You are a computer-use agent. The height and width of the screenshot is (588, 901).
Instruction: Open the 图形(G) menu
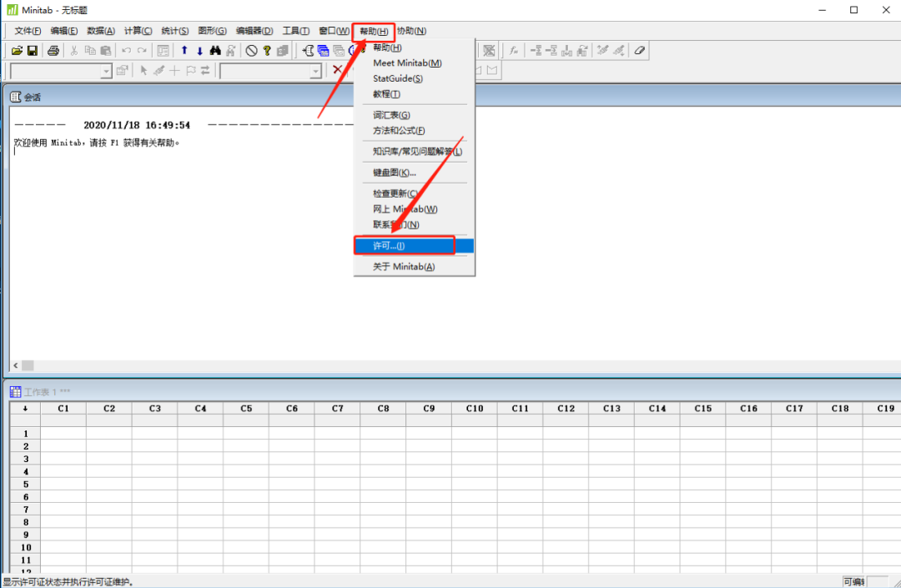tap(212, 31)
